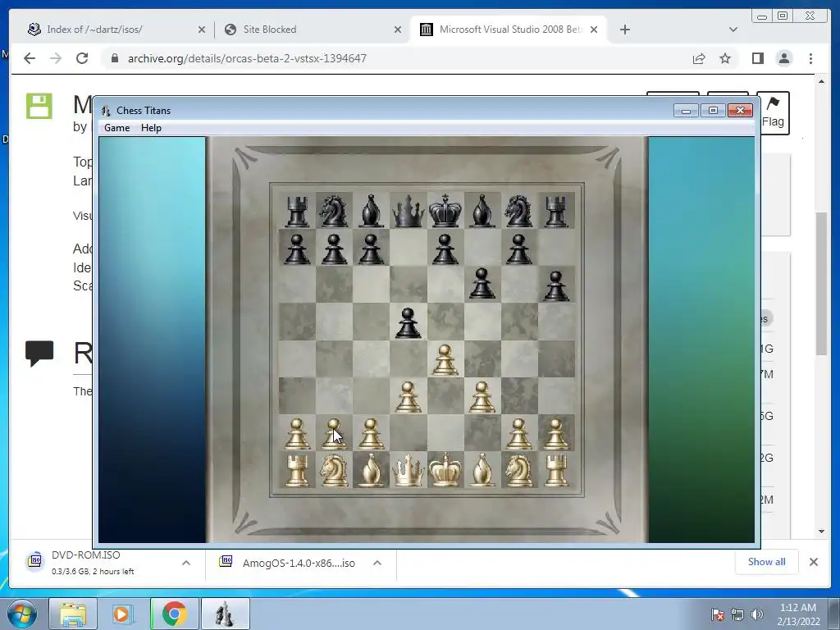Select the white queen piece
The height and width of the screenshot is (630, 840).
[x=409, y=471]
